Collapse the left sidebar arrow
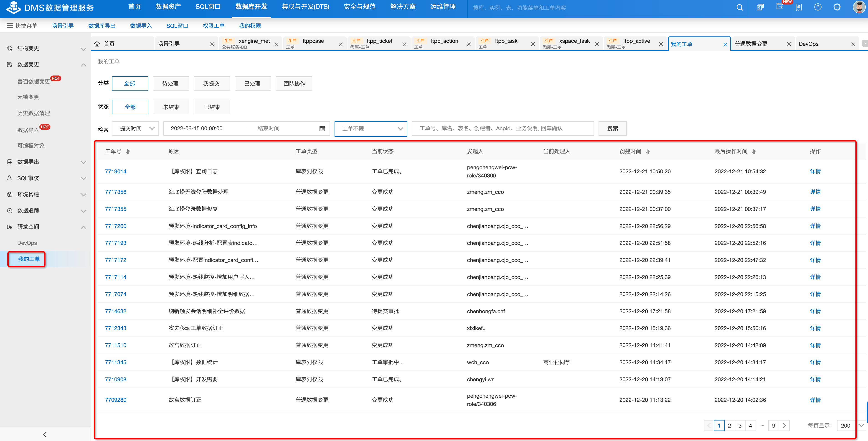 pyautogui.click(x=45, y=434)
